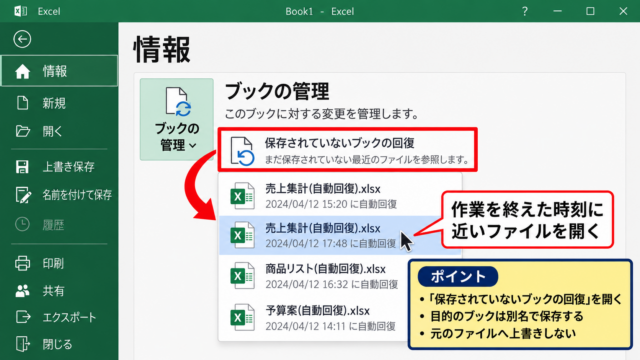The height and width of the screenshot is (360, 640).
Task: Click the 情報 page heading
Action: (x=162, y=49)
